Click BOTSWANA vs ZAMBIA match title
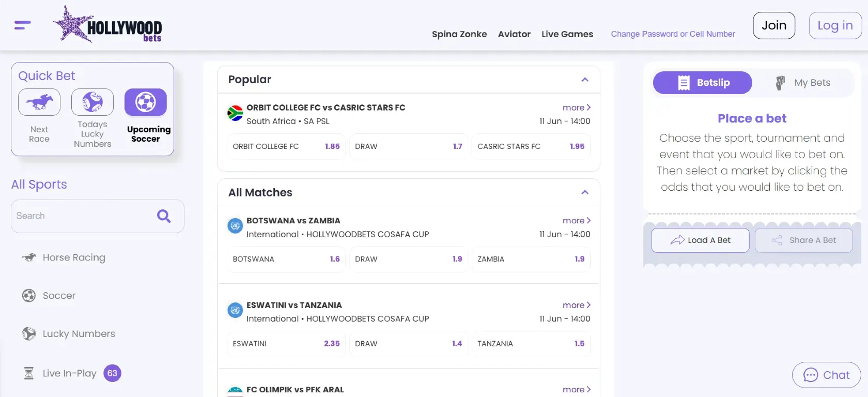This screenshot has width=868, height=397. tap(293, 221)
